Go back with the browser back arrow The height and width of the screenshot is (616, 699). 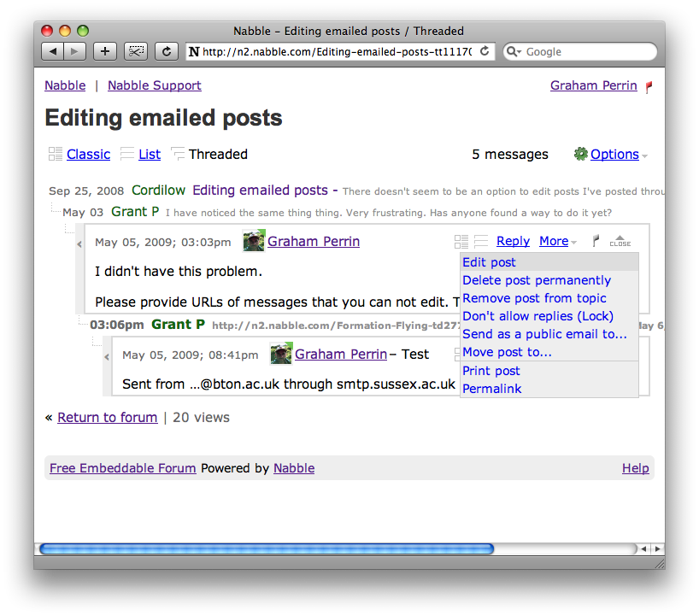pos(52,51)
